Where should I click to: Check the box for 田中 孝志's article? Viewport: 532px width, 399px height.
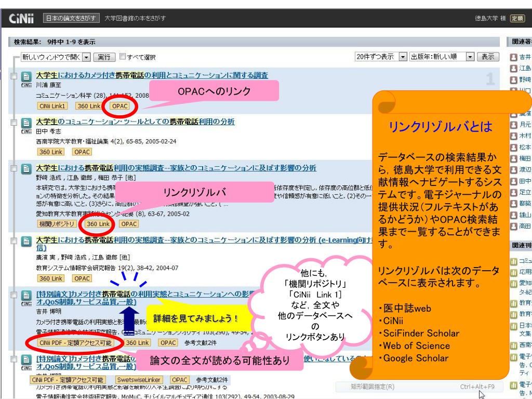pyautogui.click(x=14, y=123)
